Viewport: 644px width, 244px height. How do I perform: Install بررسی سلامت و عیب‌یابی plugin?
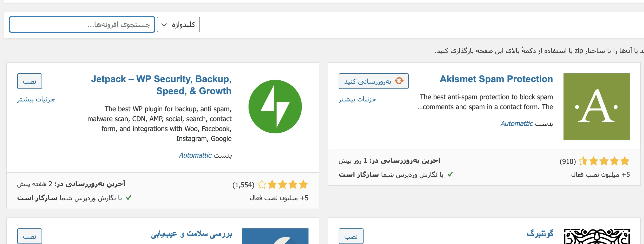(30, 236)
